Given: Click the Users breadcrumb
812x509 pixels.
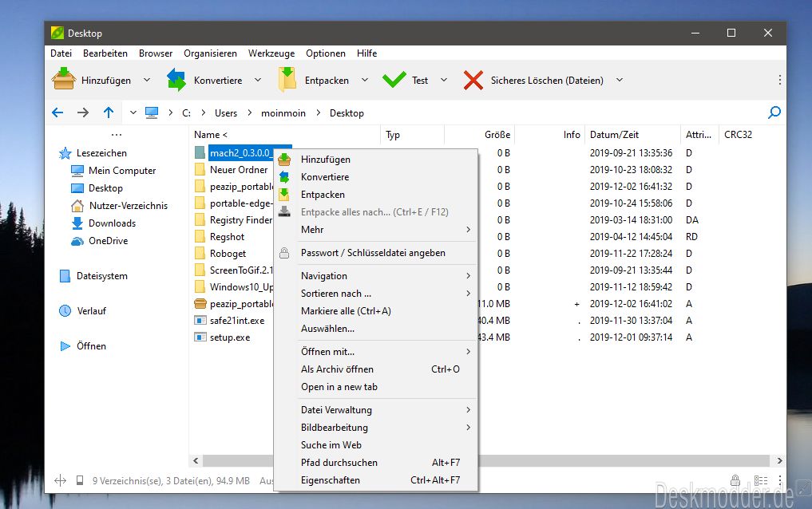Looking at the screenshot, I should [226, 113].
